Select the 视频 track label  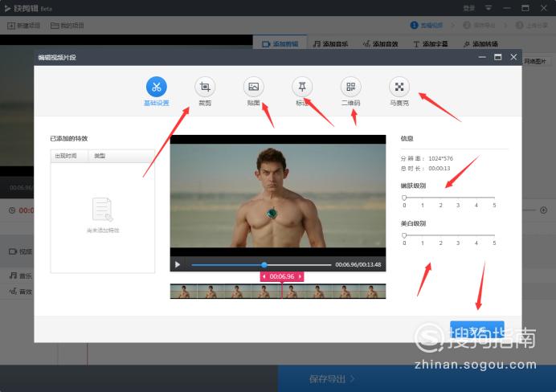tap(20, 251)
